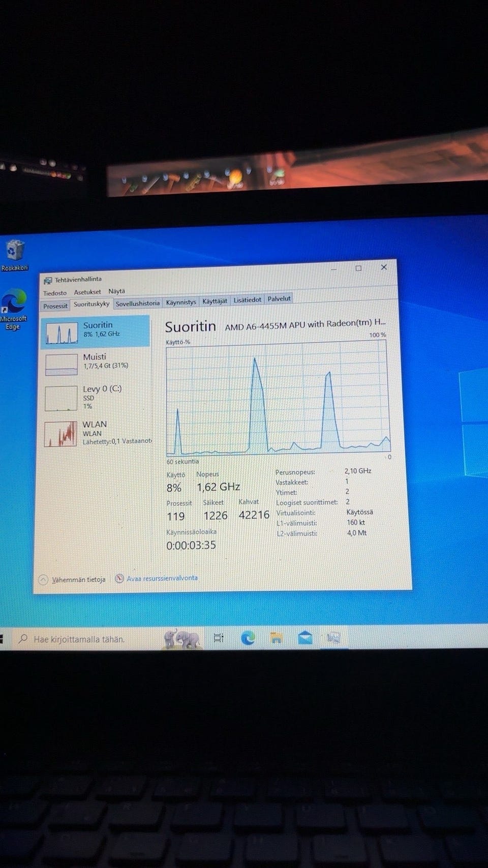Switch to the Palvelut tab
The width and height of the screenshot is (488, 868).
tap(279, 298)
